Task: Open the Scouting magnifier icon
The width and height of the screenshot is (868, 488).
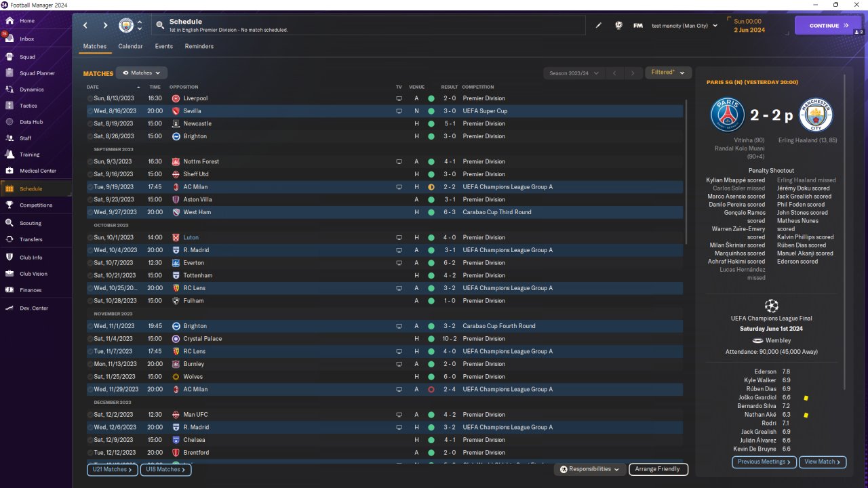Action: 9,223
